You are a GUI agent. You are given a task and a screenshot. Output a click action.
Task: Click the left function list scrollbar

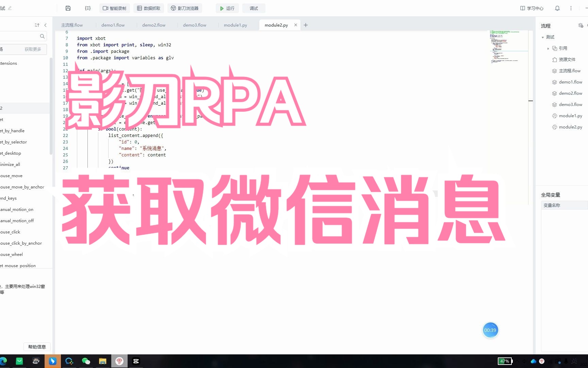pos(51,106)
